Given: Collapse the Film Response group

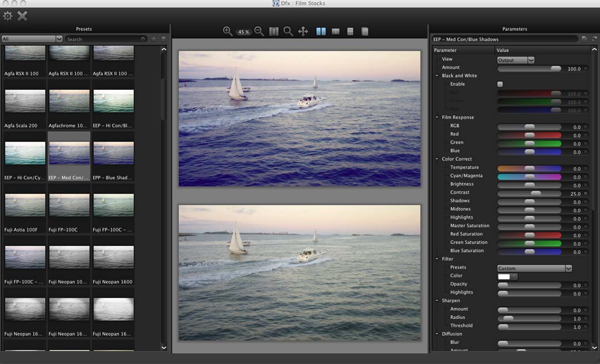Looking at the screenshot, I should pos(437,118).
